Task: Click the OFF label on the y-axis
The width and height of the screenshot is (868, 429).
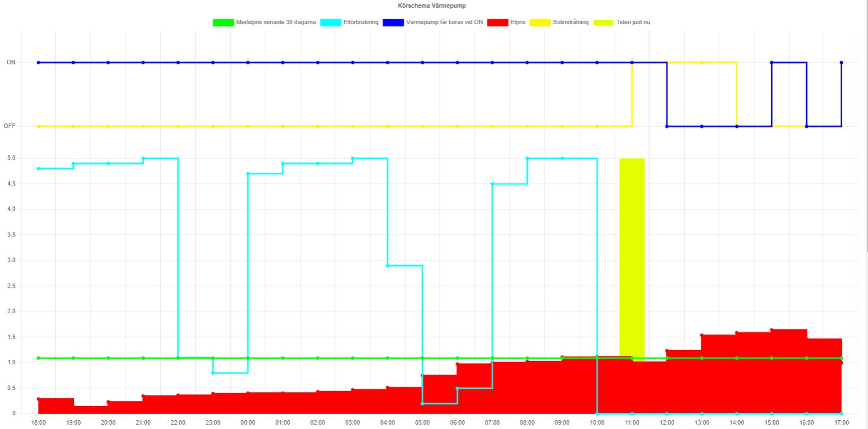Action: coord(10,126)
